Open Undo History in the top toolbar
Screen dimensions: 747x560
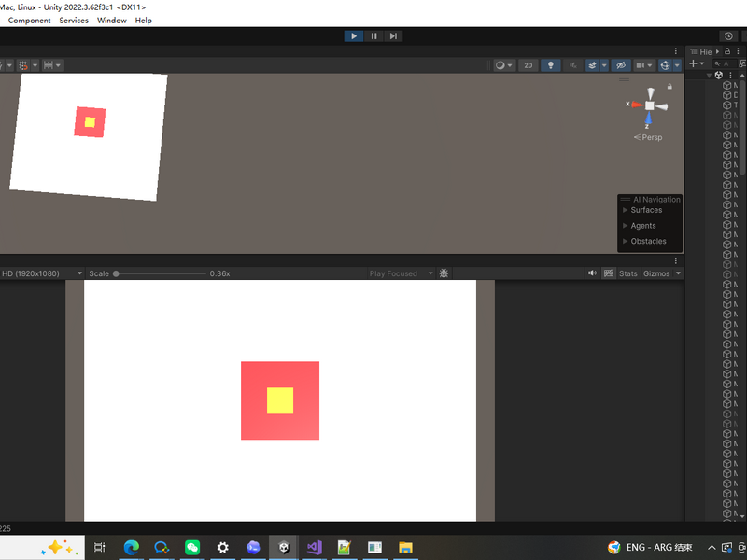[x=728, y=36]
